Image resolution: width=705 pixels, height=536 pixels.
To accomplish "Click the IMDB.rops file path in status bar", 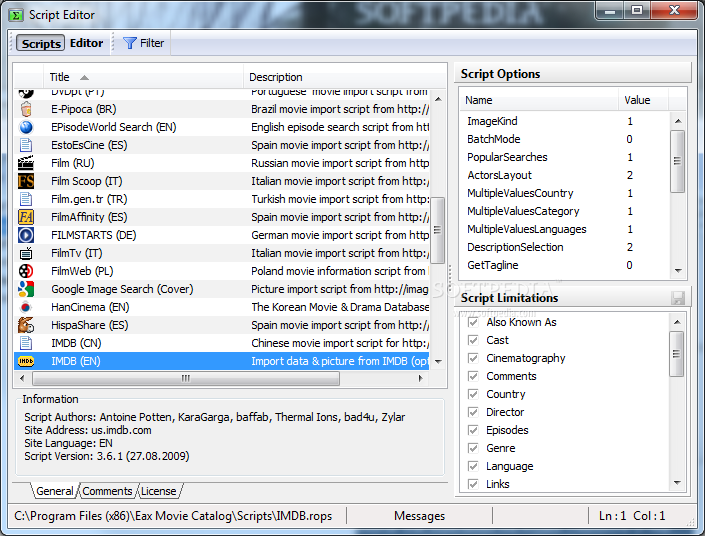I will tap(173, 516).
